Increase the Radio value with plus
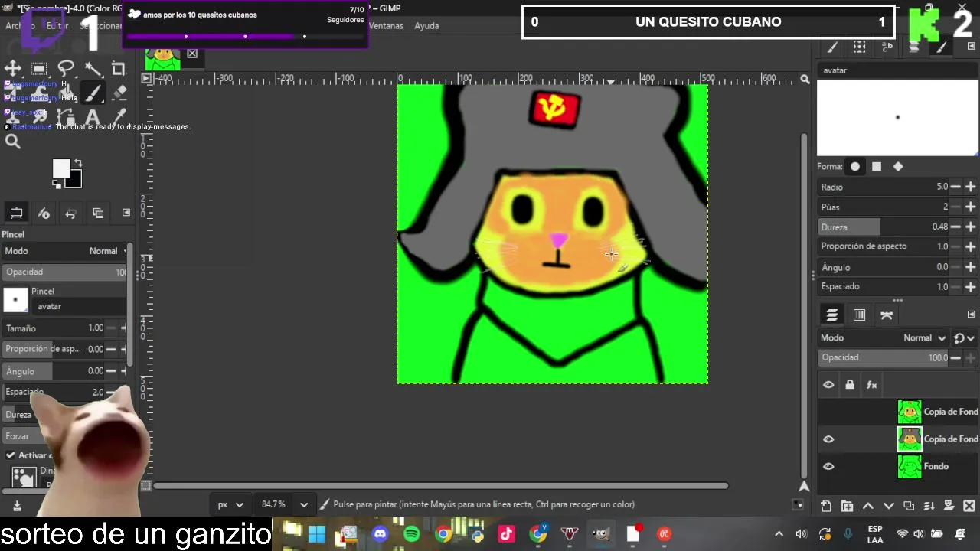The width and height of the screenshot is (980, 551). [x=971, y=187]
